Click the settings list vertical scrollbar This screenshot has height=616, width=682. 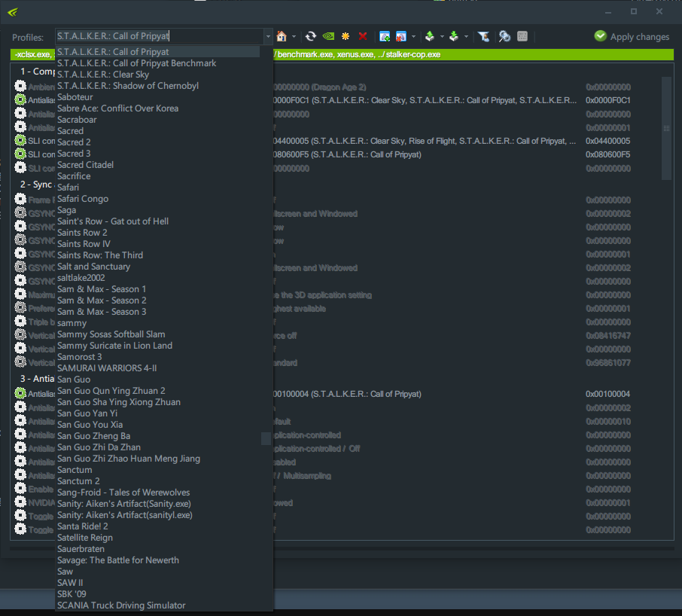(x=666, y=128)
